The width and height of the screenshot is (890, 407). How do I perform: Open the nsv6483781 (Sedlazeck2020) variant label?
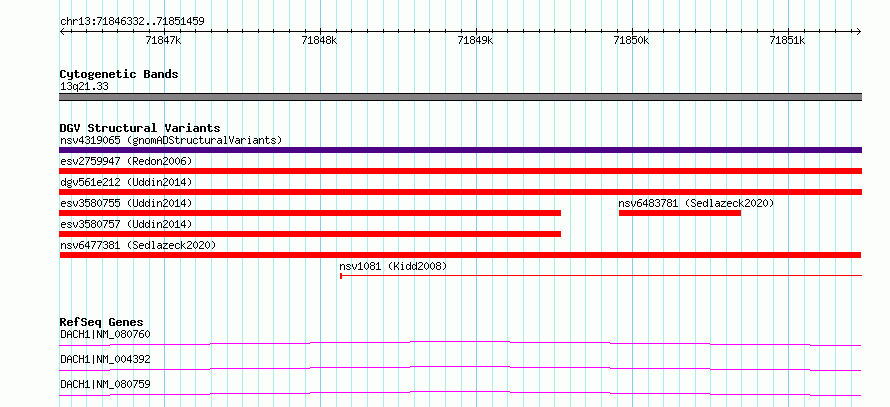696,203
